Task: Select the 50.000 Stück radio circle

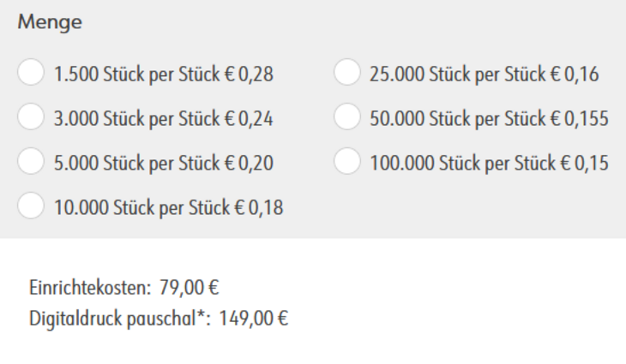Action: pyautogui.click(x=346, y=118)
